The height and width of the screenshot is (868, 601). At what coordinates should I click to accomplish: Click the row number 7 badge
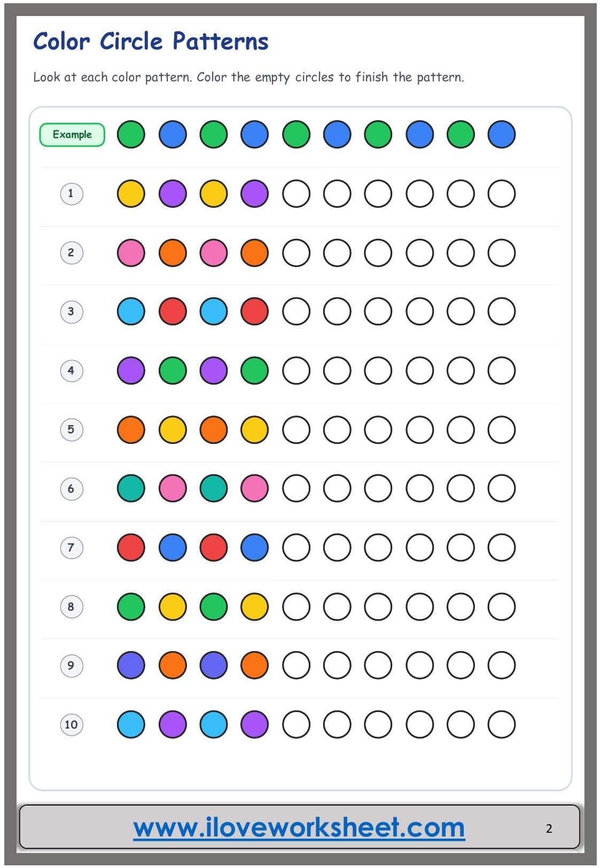pyautogui.click(x=71, y=548)
